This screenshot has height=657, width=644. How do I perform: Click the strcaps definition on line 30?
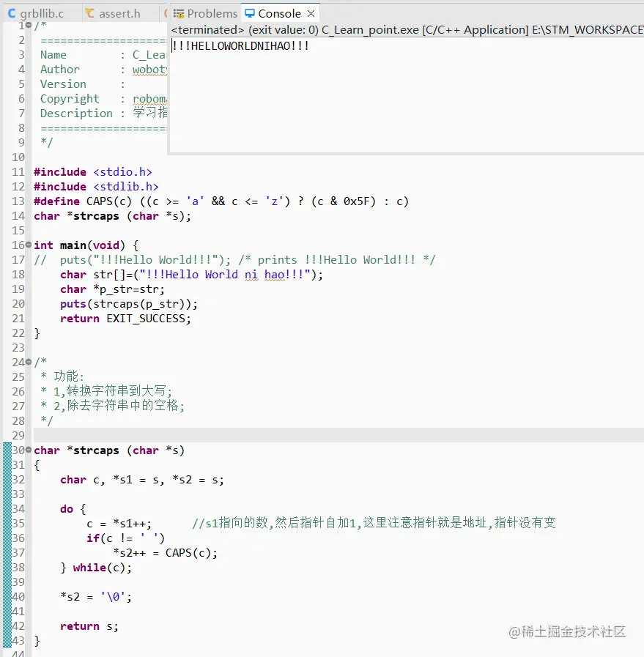click(109, 450)
